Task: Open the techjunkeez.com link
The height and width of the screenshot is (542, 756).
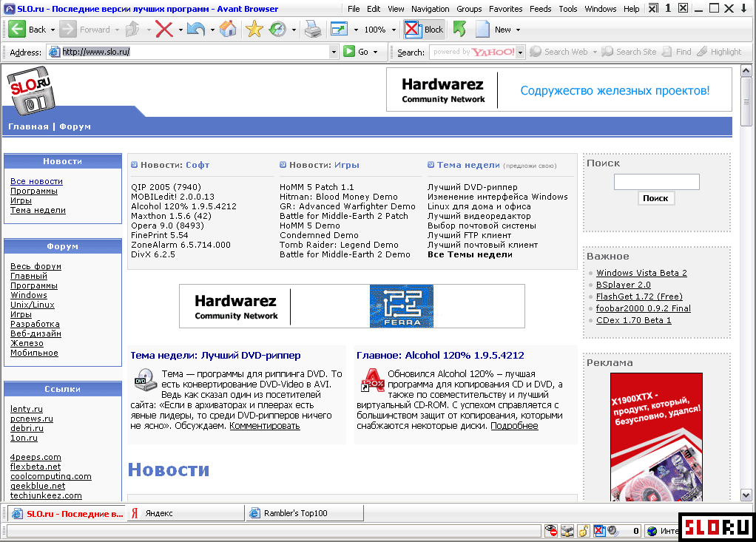Action: pyautogui.click(x=46, y=495)
